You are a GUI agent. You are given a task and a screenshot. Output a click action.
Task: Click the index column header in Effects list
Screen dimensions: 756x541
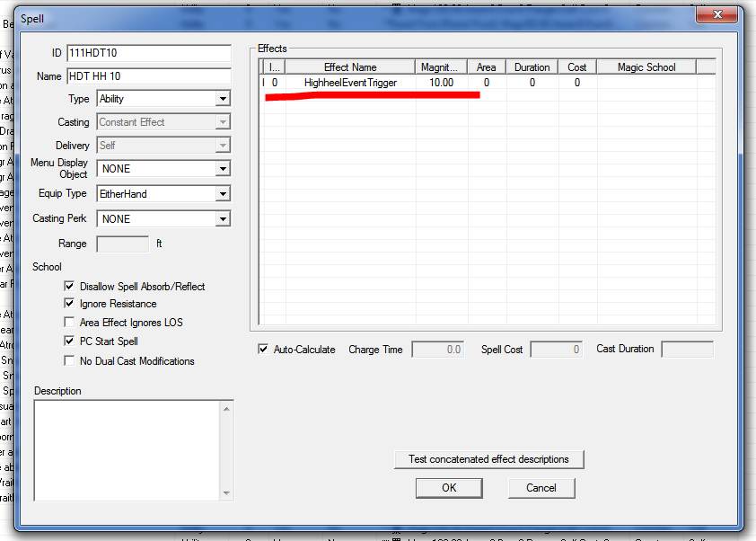275,67
